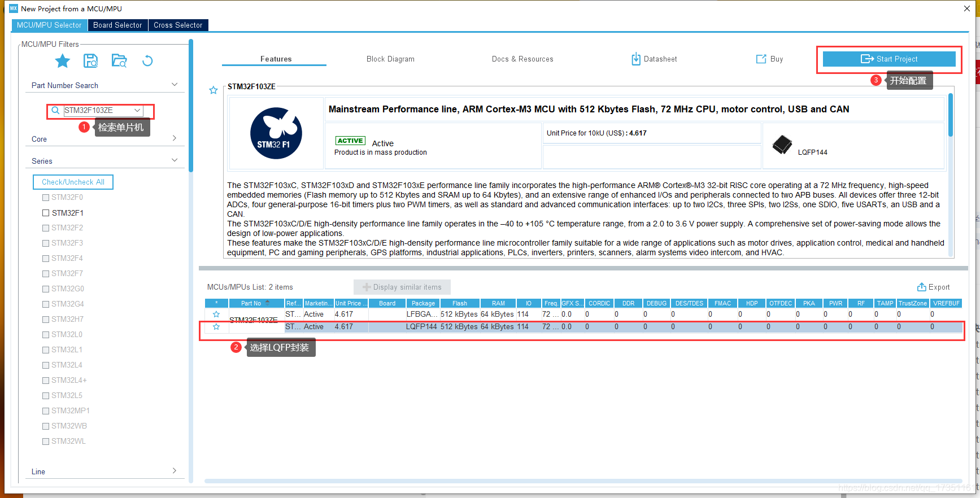The image size is (980, 498).
Task: Collapse the Part Number Search section
Action: [175, 85]
